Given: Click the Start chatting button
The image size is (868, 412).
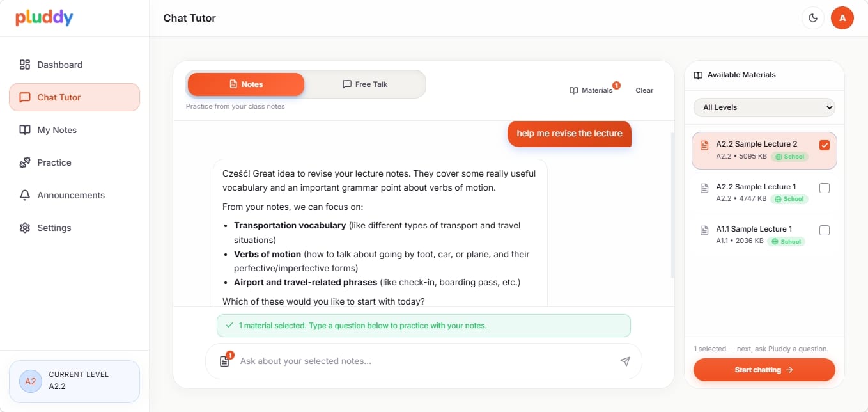Looking at the screenshot, I should (x=764, y=370).
